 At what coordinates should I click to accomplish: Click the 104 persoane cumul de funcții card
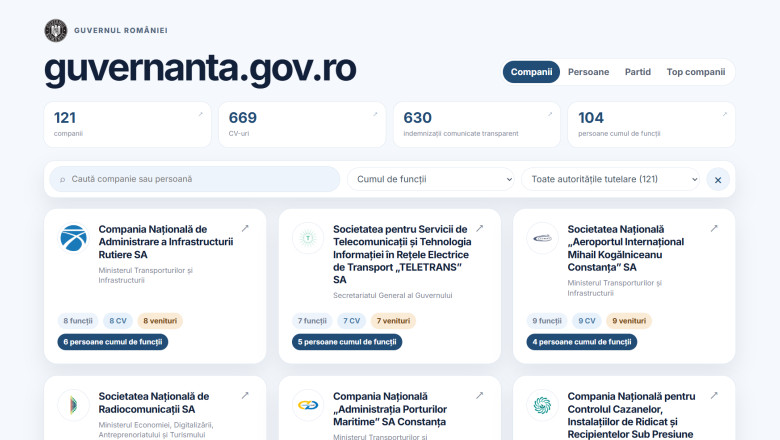(x=651, y=125)
